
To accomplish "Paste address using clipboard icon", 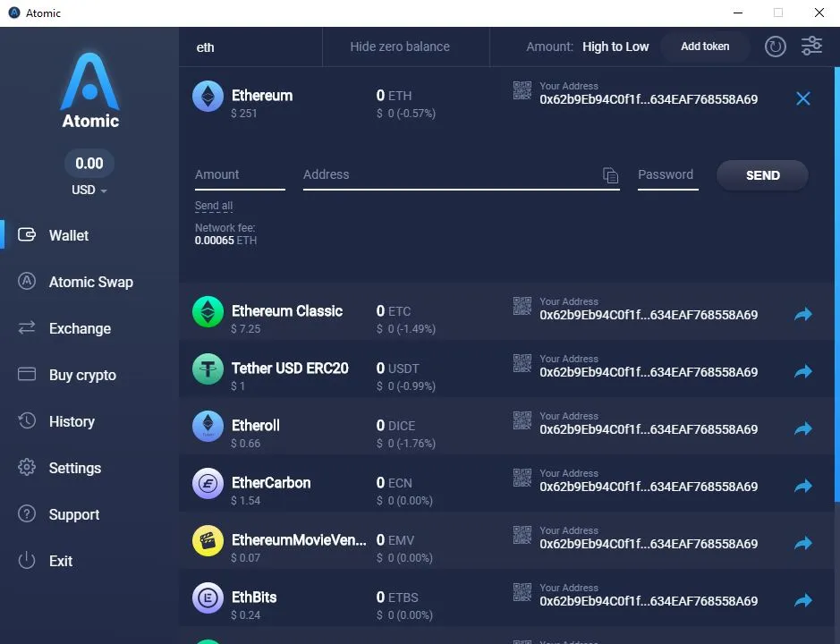I will [x=610, y=175].
